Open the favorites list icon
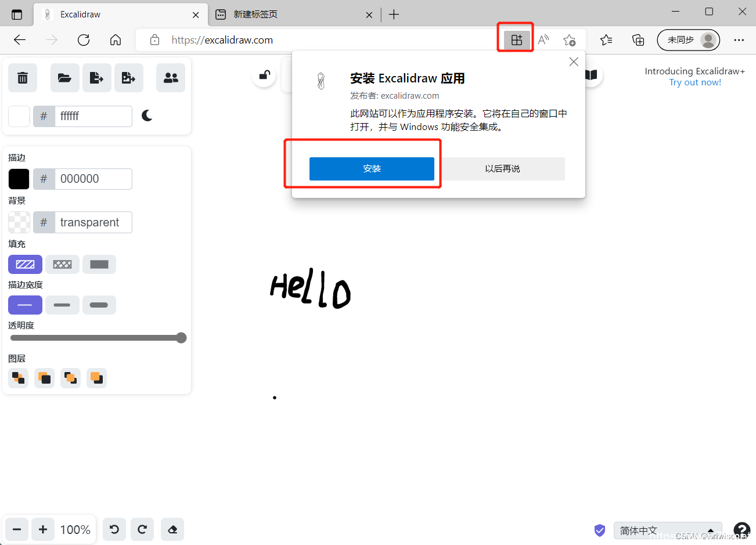 (606, 39)
